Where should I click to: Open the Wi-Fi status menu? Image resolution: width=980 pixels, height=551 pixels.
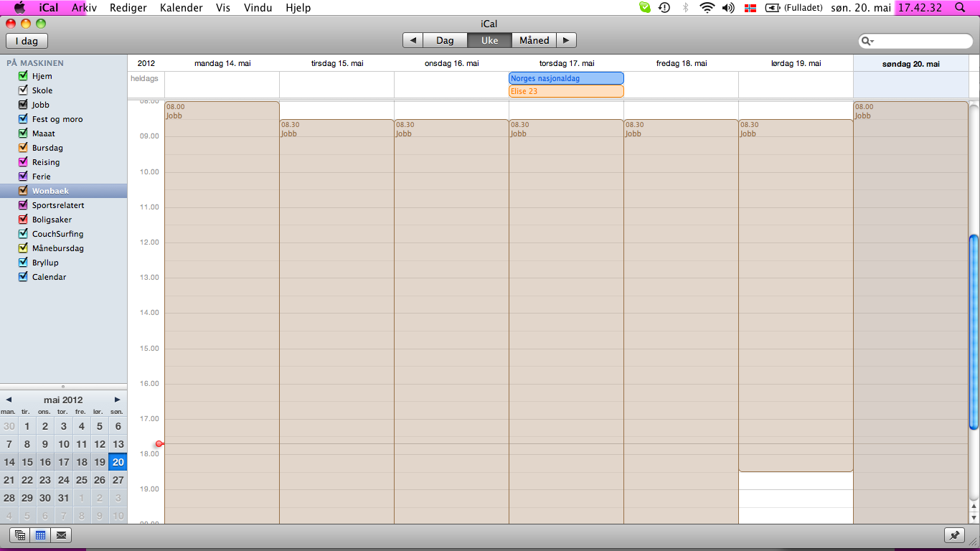[x=707, y=8]
